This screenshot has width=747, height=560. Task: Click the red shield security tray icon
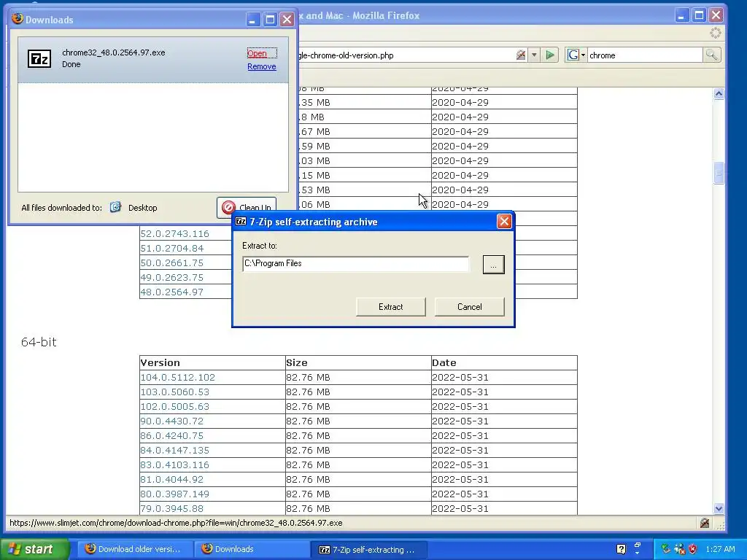pyautogui.click(x=693, y=549)
